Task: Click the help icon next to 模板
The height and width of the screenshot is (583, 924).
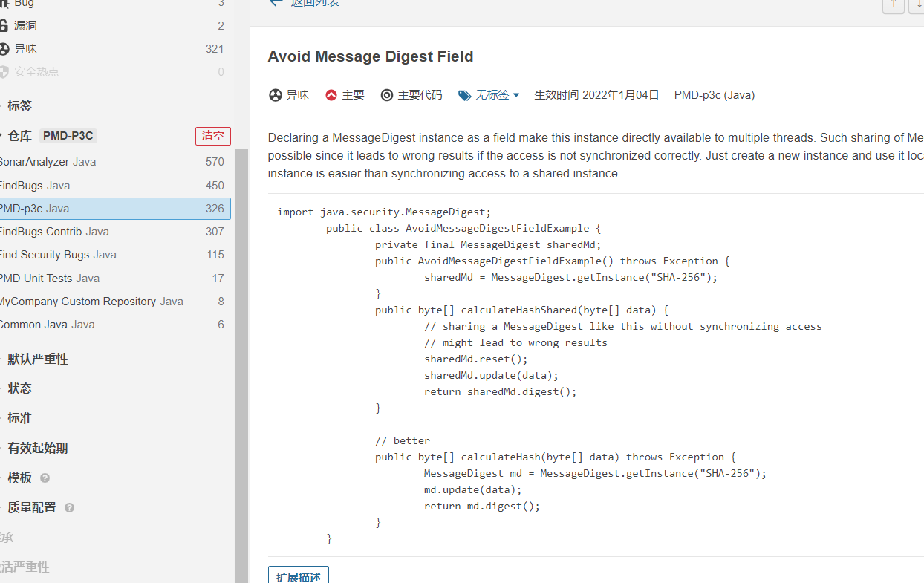Action: tap(44, 478)
